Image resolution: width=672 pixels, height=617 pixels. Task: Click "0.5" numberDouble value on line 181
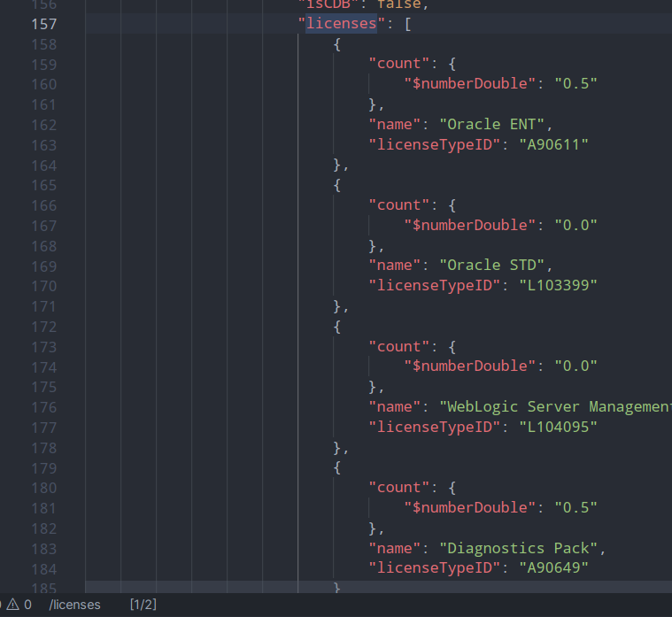575,508
